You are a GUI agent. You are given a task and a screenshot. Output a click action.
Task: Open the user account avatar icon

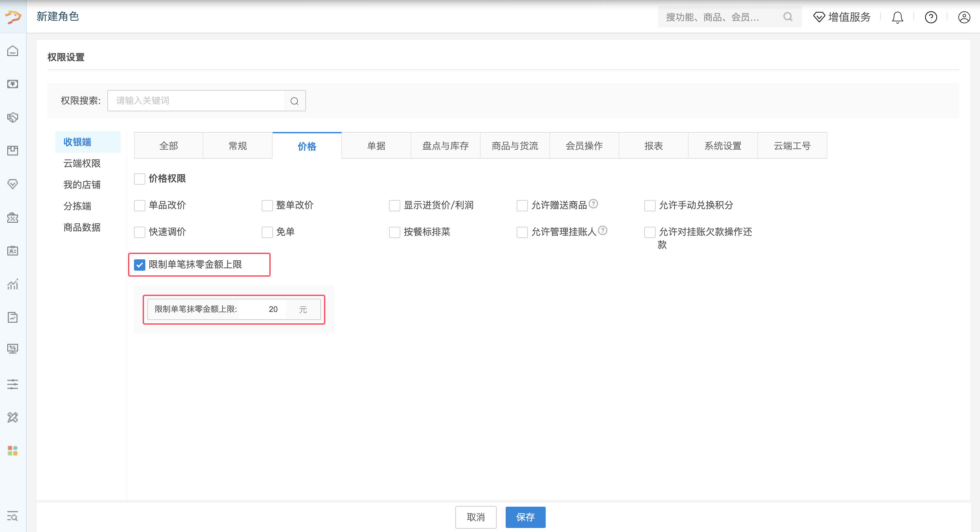tap(964, 17)
